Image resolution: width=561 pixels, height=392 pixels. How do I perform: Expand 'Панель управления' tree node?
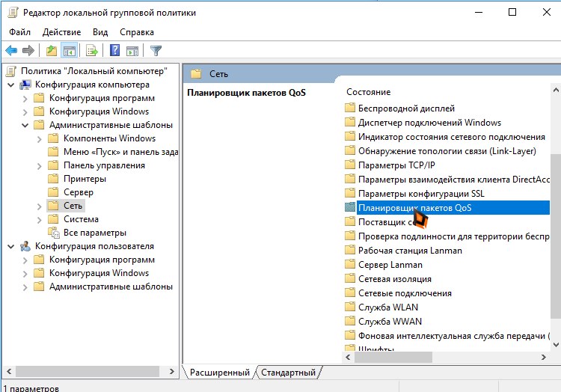click(40, 166)
